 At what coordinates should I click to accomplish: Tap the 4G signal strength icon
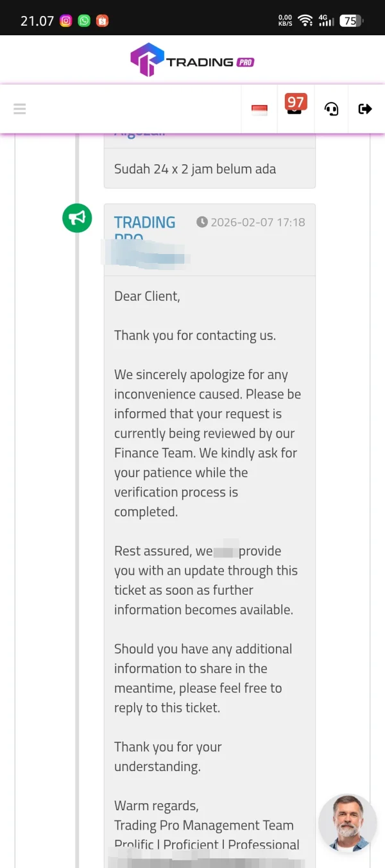326,21
